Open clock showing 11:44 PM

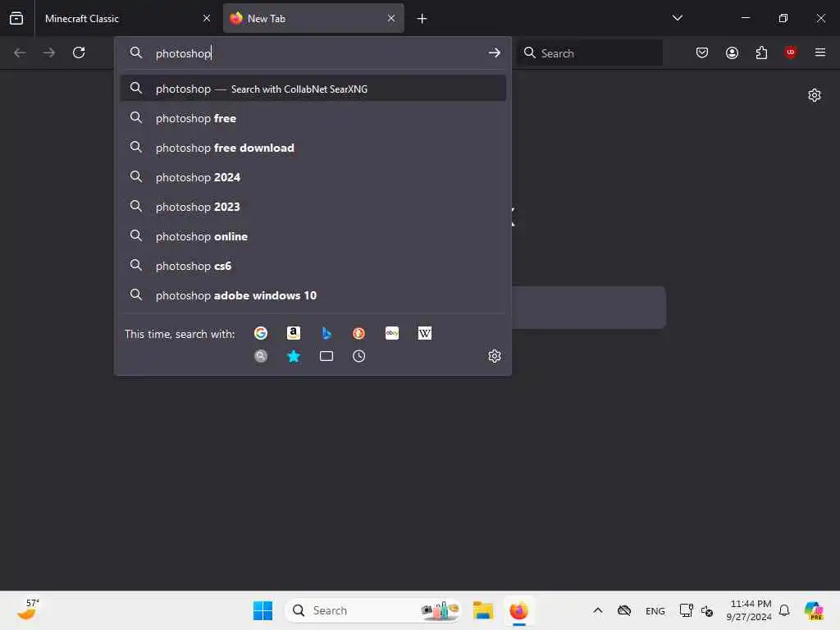(750, 610)
